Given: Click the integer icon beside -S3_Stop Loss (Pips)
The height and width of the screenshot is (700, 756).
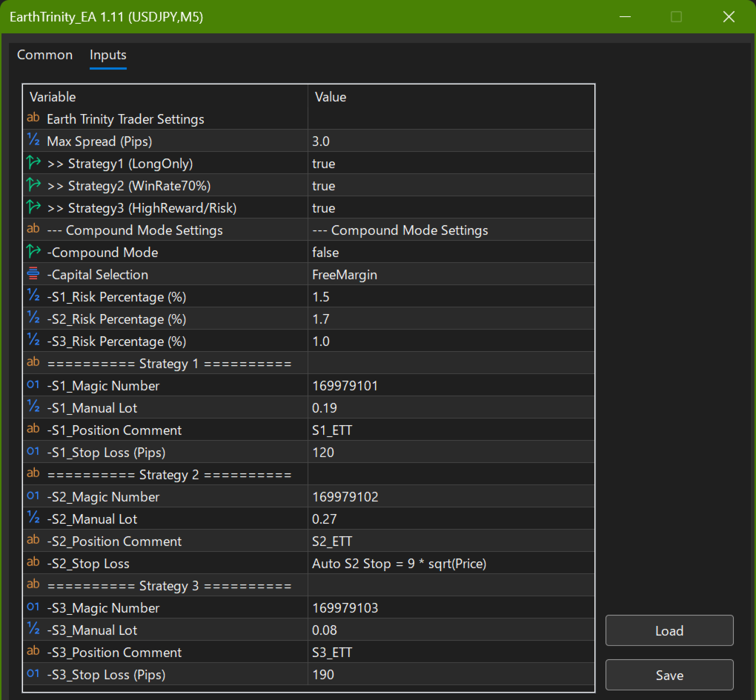Looking at the screenshot, I should coord(33,673).
